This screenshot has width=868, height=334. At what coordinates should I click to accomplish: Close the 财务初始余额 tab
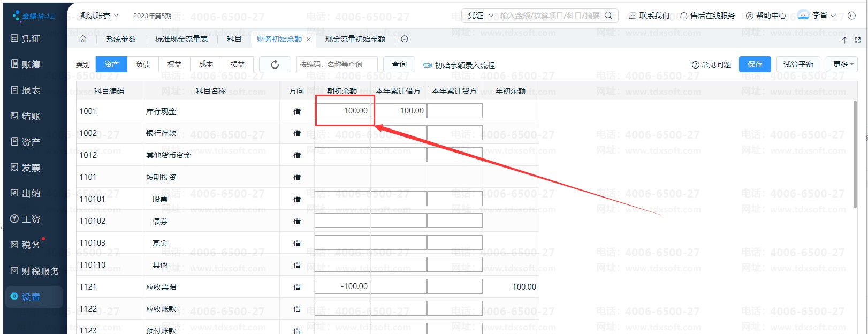click(309, 39)
